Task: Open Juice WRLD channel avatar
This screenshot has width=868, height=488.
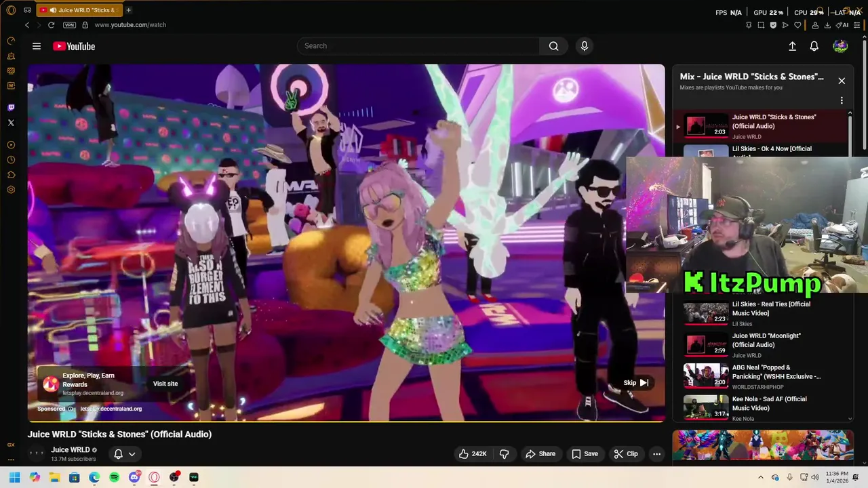Action: (37, 453)
